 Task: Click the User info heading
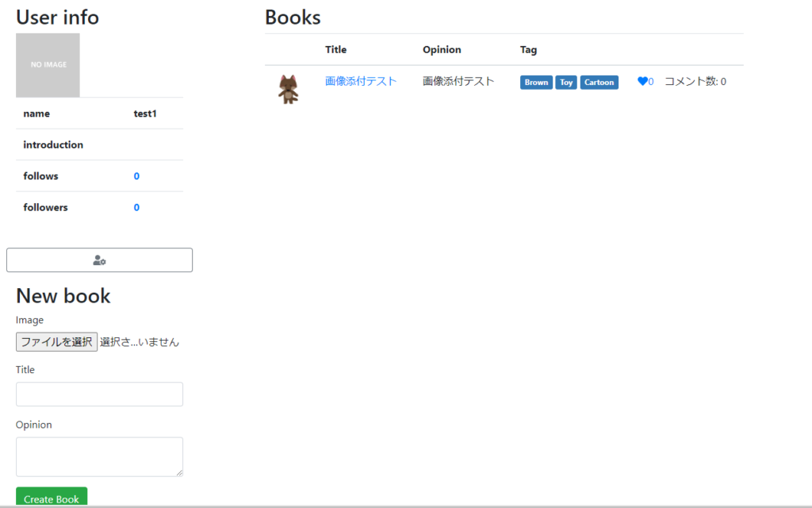click(x=57, y=17)
